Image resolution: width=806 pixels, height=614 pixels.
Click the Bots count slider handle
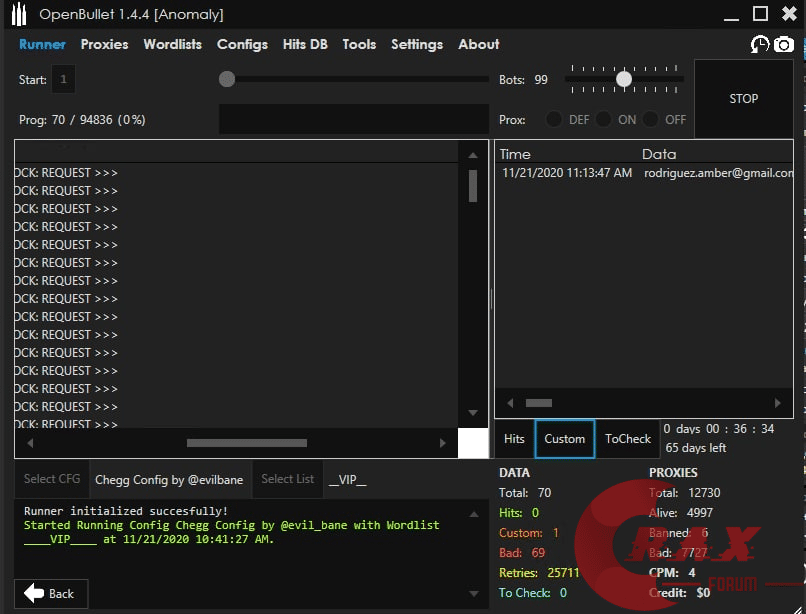pyautogui.click(x=624, y=78)
